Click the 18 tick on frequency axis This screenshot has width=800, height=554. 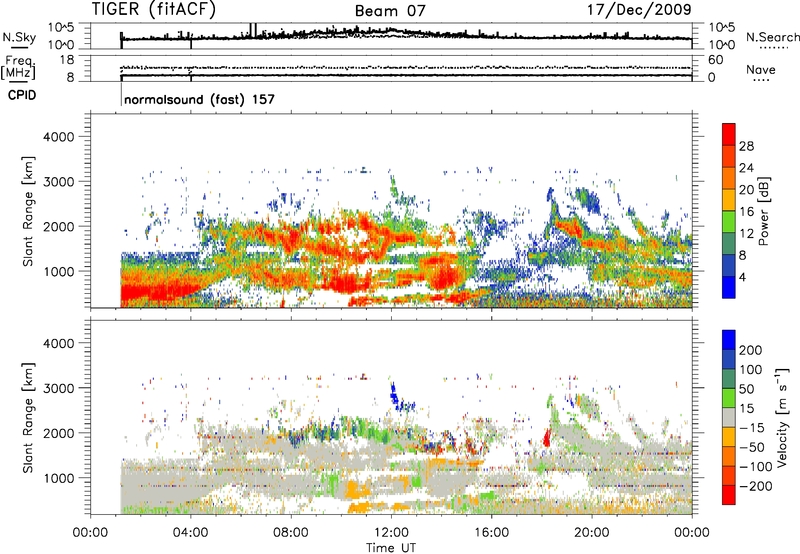[x=67, y=60]
